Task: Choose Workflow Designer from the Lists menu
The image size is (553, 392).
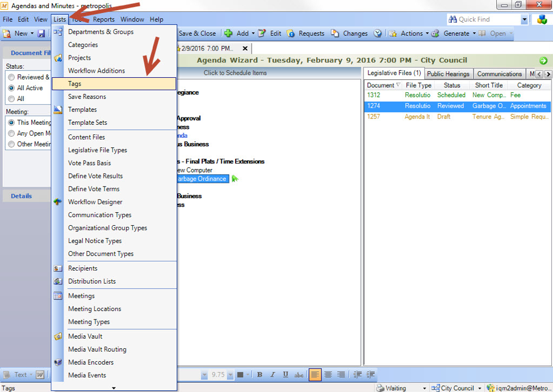Action: pos(114,202)
